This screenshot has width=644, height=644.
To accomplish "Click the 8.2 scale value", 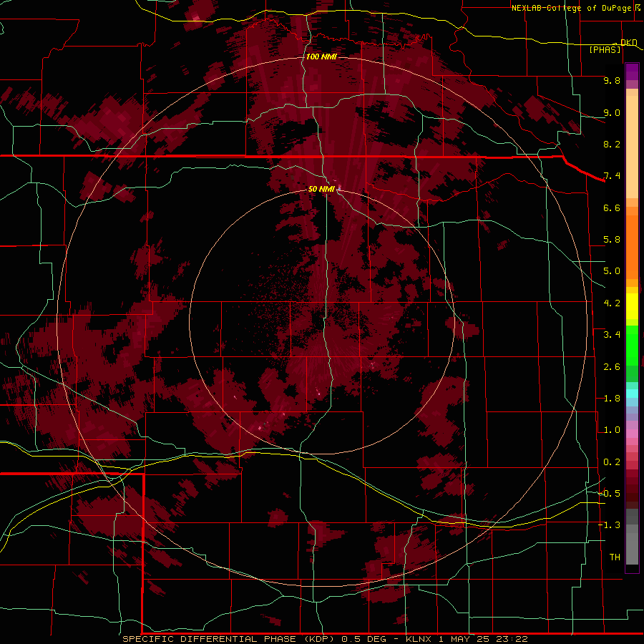I will (x=612, y=144).
